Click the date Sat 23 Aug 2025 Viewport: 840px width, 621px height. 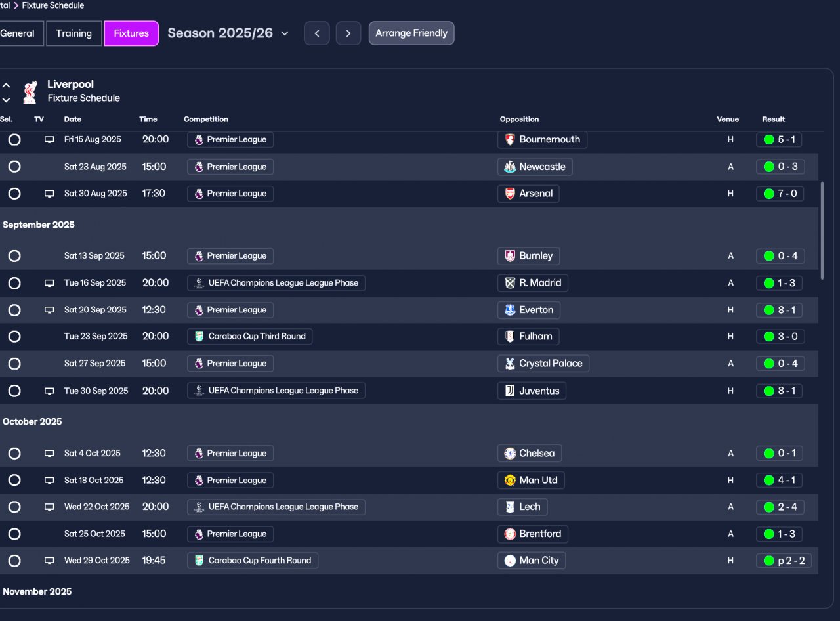95,167
